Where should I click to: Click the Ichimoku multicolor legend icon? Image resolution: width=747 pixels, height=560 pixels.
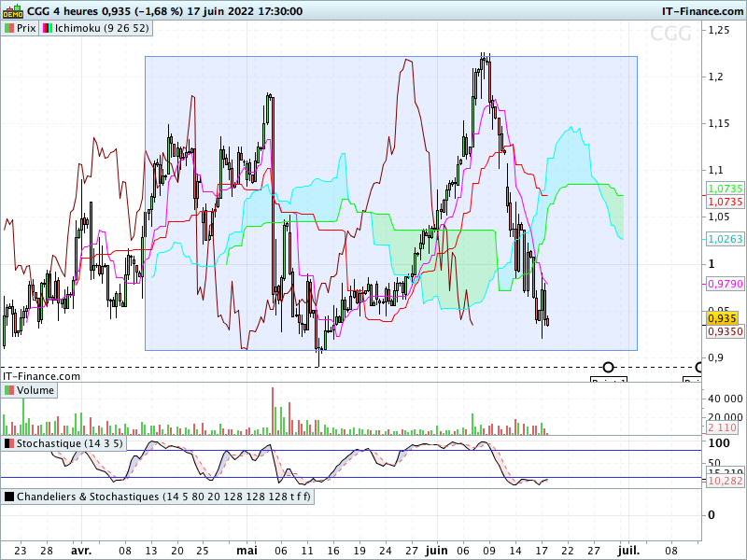48,28
